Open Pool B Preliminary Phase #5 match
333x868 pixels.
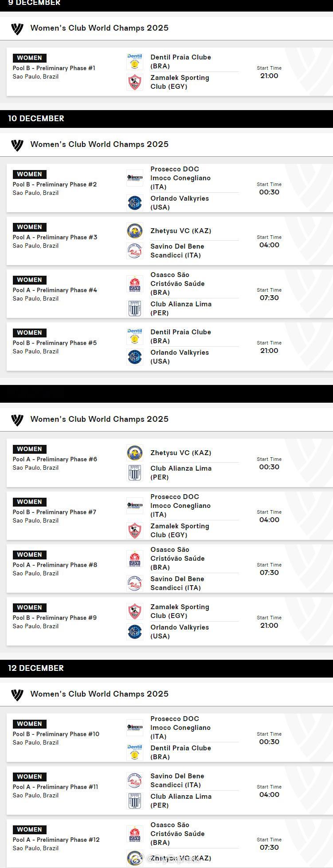(x=55, y=343)
